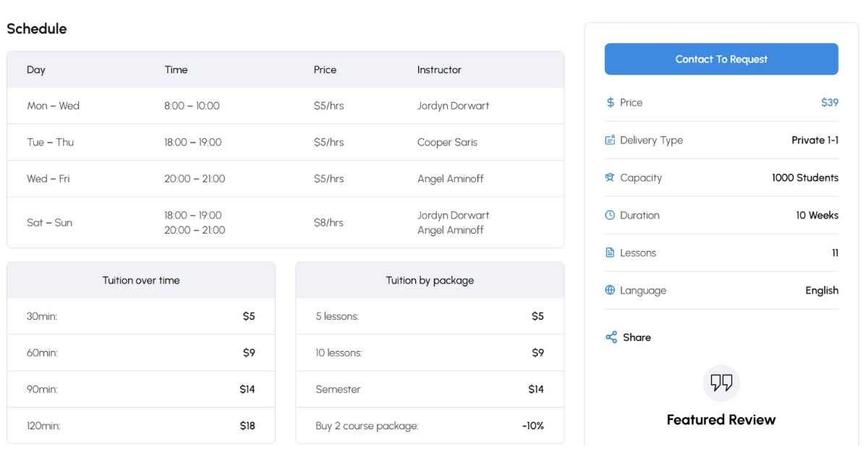Click the Featured Review quotation icon
The width and height of the screenshot is (868, 456).
click(720, 384)
